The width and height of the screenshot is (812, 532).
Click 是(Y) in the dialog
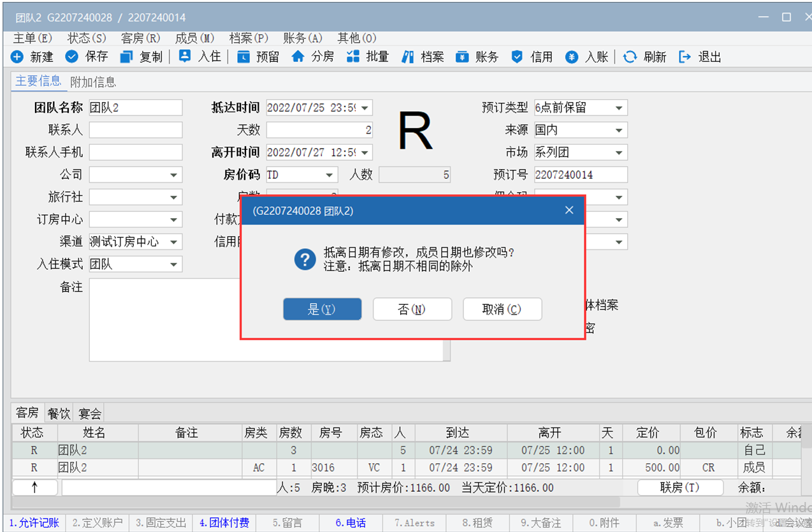[322, 309]
